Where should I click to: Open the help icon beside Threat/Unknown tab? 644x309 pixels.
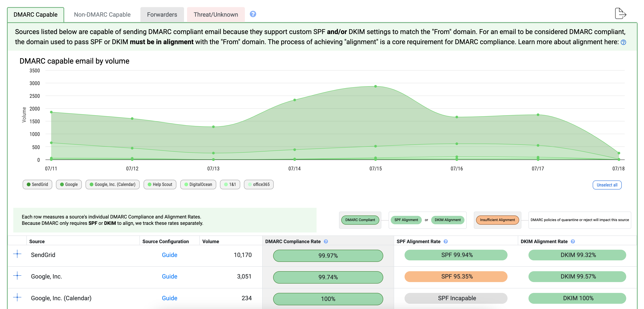tap(253, 14)
